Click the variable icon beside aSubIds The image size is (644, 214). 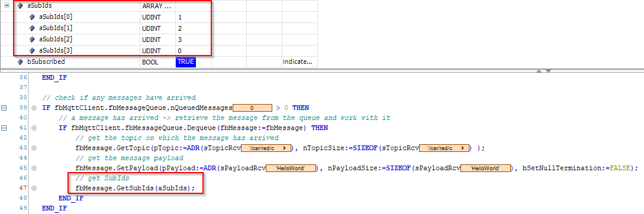pyautogui.click(x=20, y=6)
